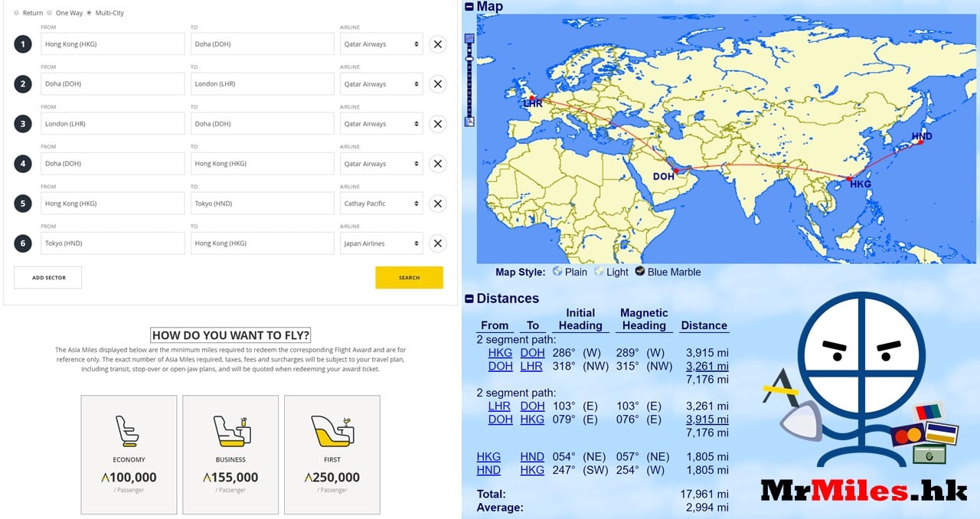Click the sector 3 number badge
Image resolution: width=980 pixels, height=519 pixels.
tap(23, 124)
